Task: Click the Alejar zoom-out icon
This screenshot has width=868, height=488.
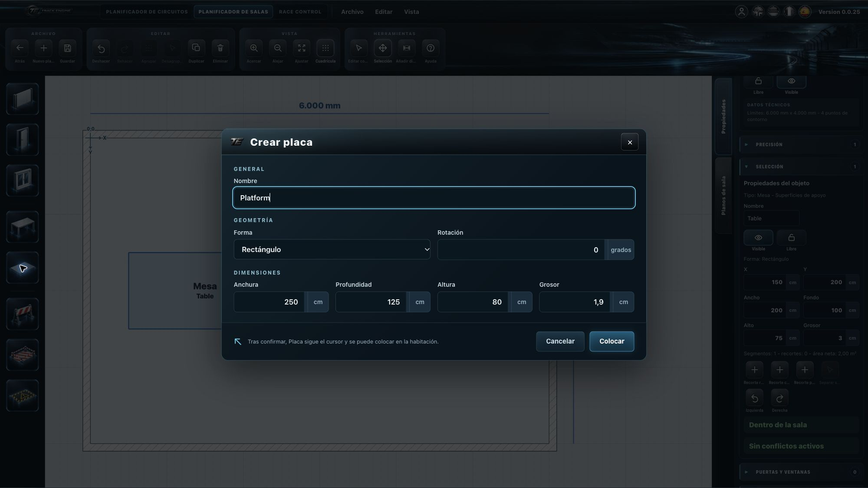Action: pyautogui.click(x=278, y=48)
